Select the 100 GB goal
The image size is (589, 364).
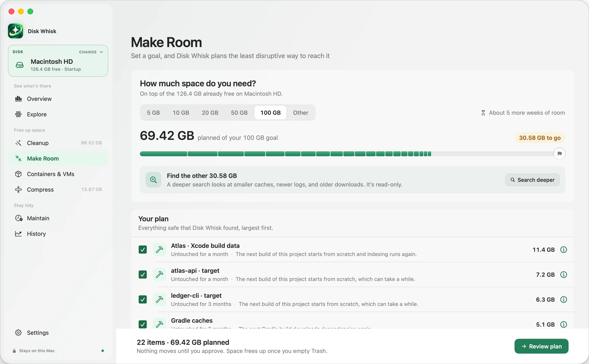[x=270, y=113]
